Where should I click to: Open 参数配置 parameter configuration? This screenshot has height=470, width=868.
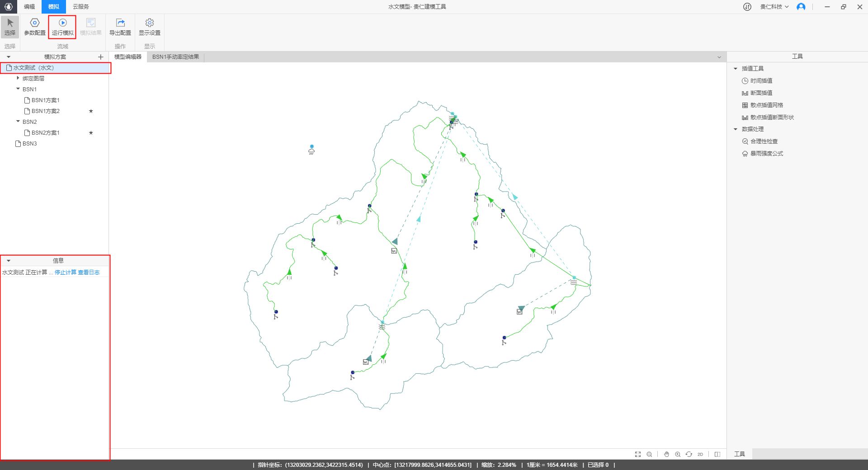click(35, 27)
